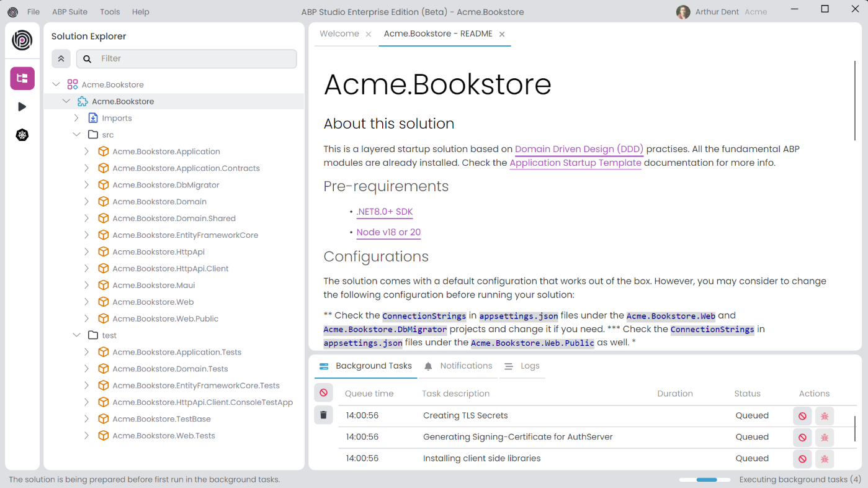Click the Queue time column header
The width and height of the screenshot is (868, 488).
(x=369, y=394)
